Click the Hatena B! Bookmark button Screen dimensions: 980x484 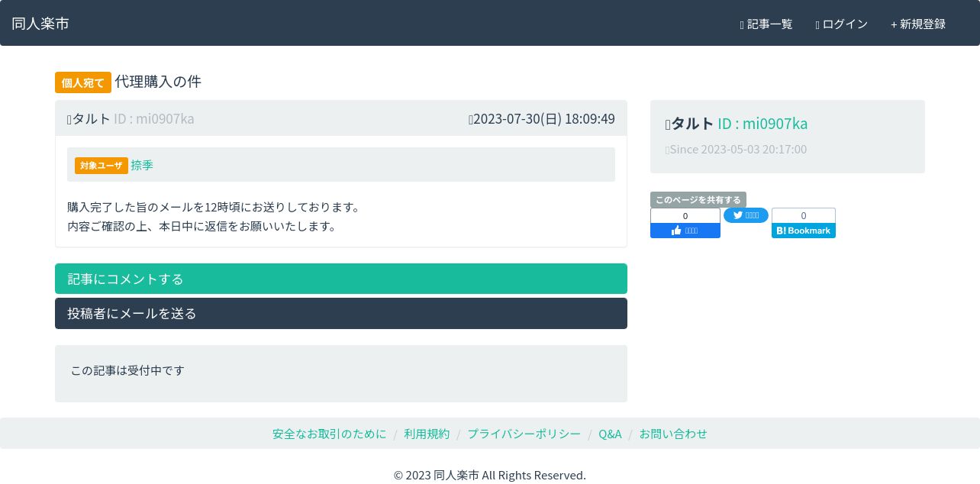tap(804, 231)
